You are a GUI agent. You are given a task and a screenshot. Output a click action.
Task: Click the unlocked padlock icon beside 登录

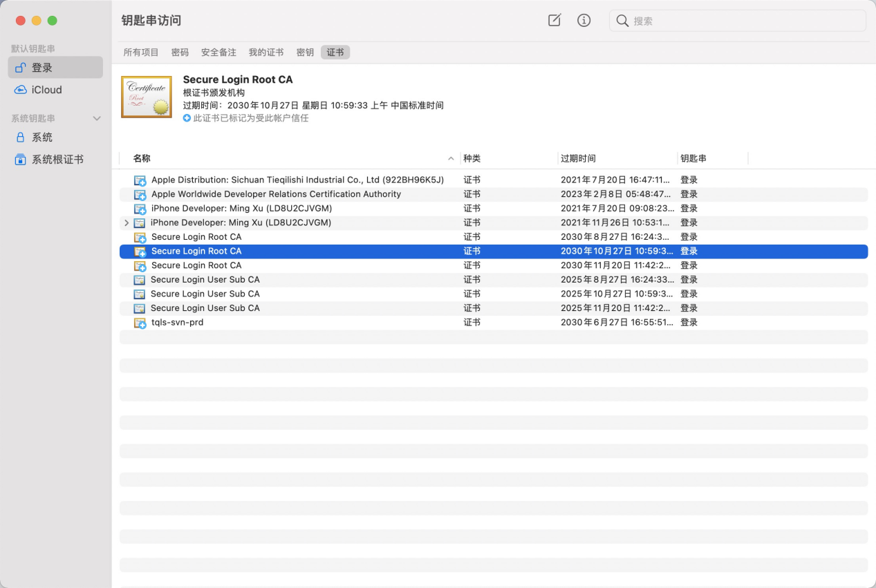(x=20, y=68)
